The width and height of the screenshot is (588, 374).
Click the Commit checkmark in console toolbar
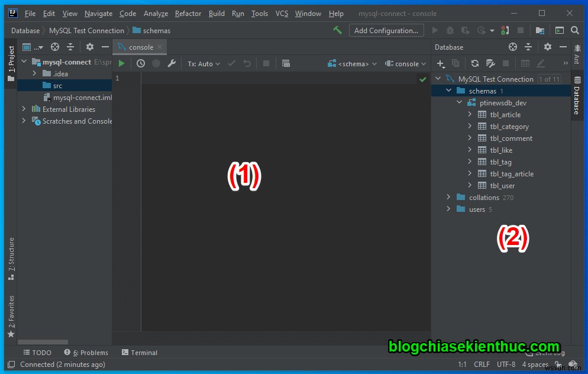click(232, 63)
